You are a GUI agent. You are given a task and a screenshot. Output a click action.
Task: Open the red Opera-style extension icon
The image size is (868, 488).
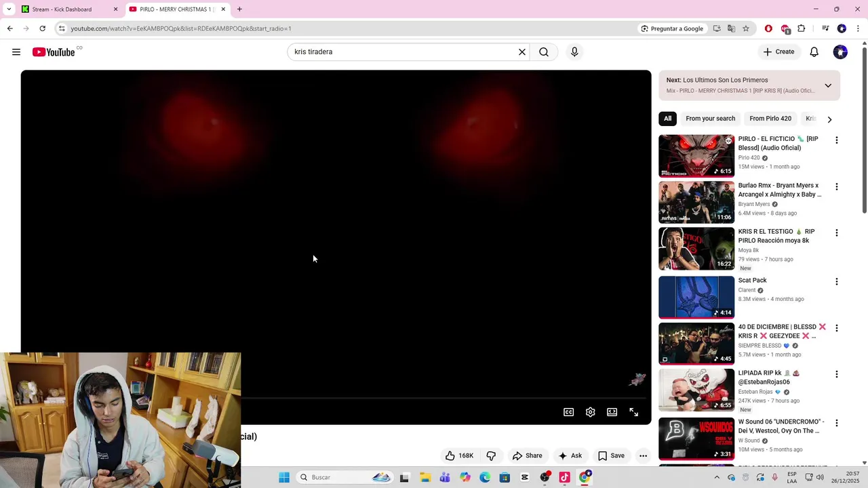(x=768, y=28)
